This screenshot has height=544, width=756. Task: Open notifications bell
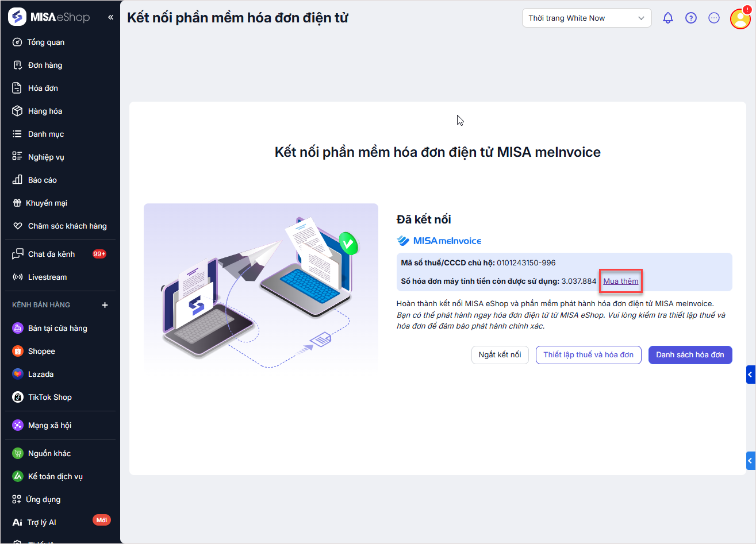668,18
